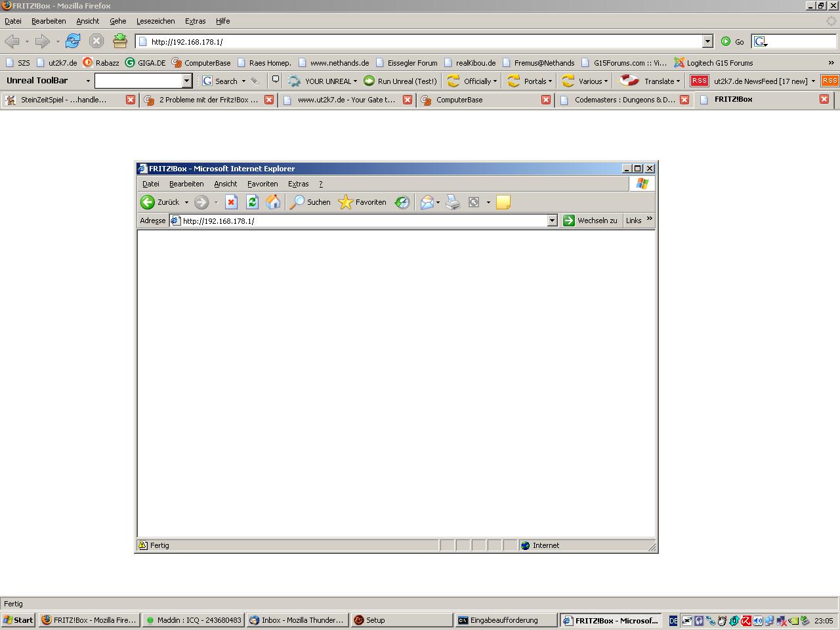
Task: Expand the Links toolbar chevron in Internet Explorer
Action: [650, 219]
